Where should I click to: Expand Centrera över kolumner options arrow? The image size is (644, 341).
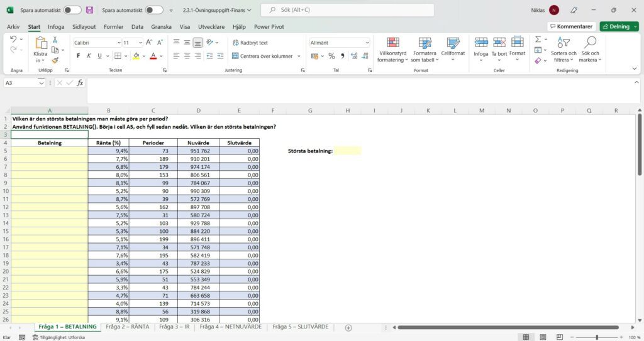tap(299, 57)
